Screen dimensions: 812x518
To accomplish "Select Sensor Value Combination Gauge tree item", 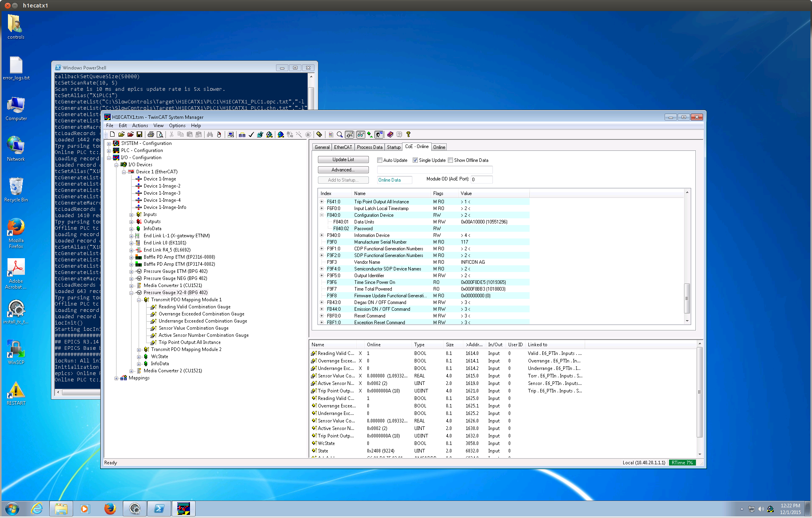I will click(194, 328).
